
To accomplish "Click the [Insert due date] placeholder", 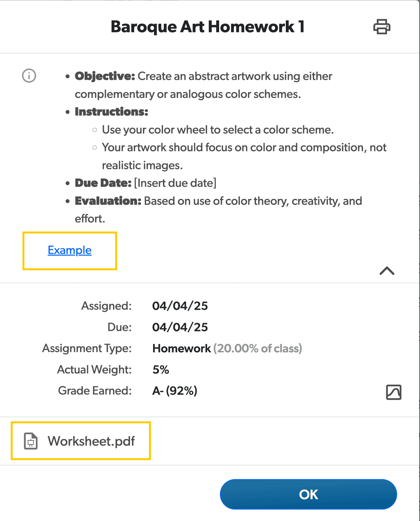I will pos(175,183).
